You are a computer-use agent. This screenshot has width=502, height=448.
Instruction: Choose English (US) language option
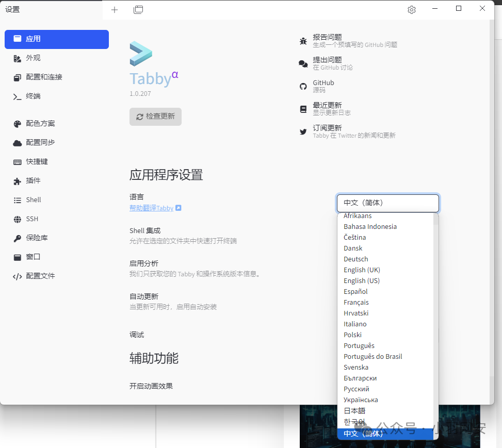pos(385,281)
